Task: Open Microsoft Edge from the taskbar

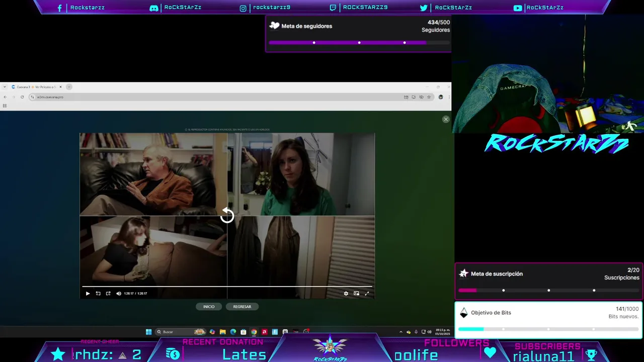Action: (x=233, y=332)
